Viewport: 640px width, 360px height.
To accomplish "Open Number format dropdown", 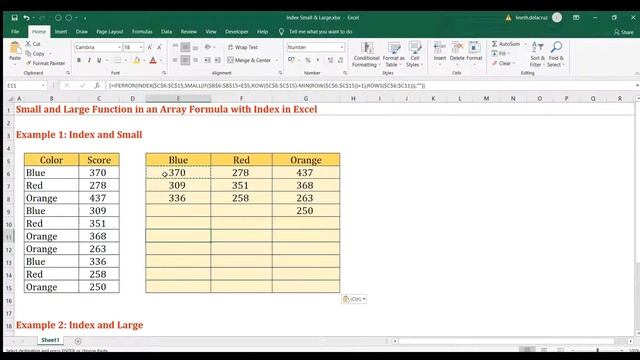I will [342, 47].
